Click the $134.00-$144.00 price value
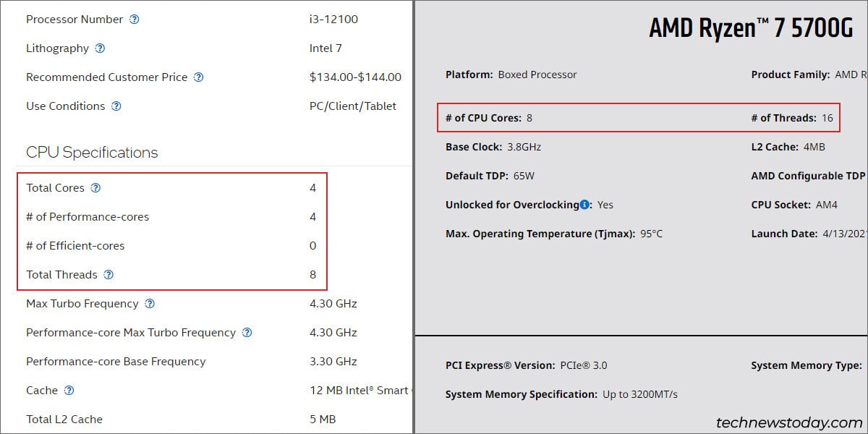The image size is (868, 434). coord(355,77)
